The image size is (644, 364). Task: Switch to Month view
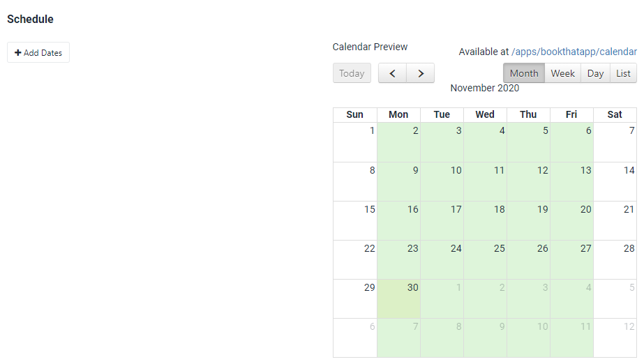(523, 73)
